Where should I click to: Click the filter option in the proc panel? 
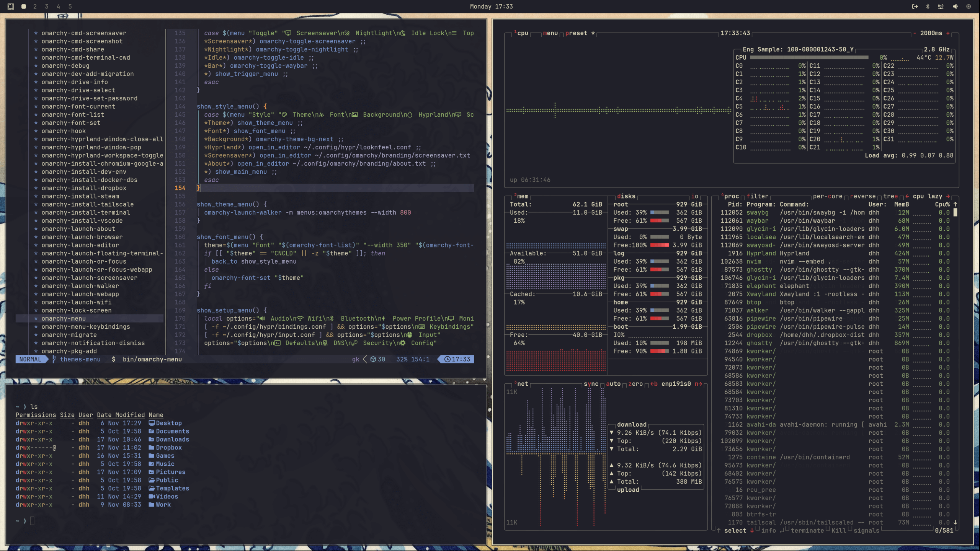coord(757,196)
